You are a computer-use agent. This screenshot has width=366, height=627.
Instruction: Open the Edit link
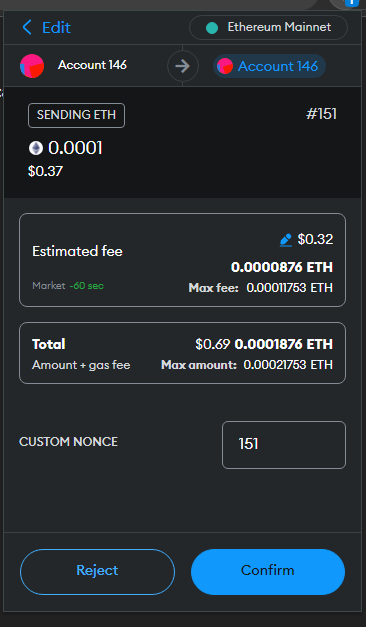[x=56, y=28]
